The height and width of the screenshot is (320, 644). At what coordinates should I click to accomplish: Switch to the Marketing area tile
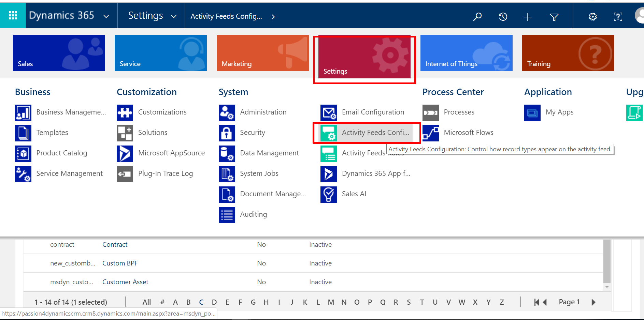262,53
